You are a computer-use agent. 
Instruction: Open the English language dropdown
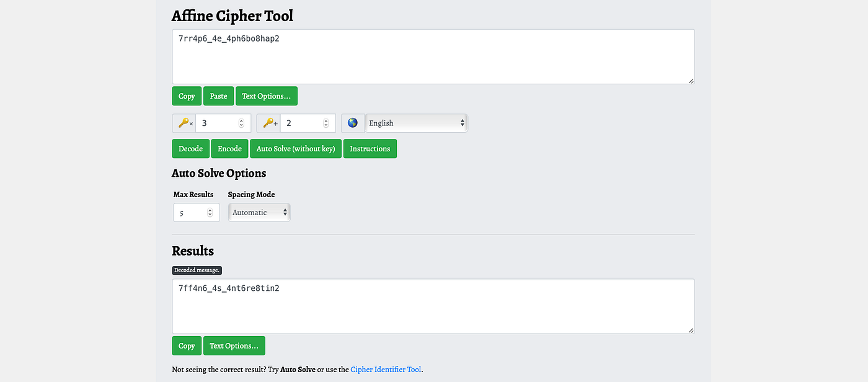click(x=415, y=123)
